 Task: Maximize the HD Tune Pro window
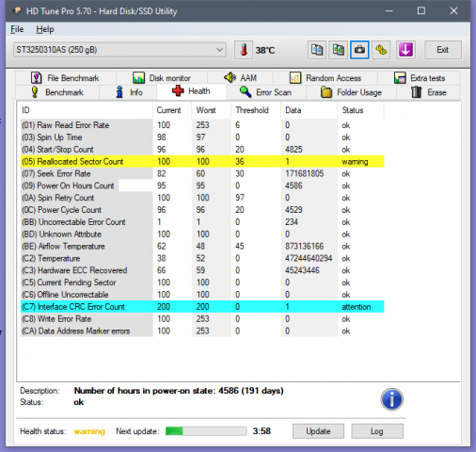421,11
